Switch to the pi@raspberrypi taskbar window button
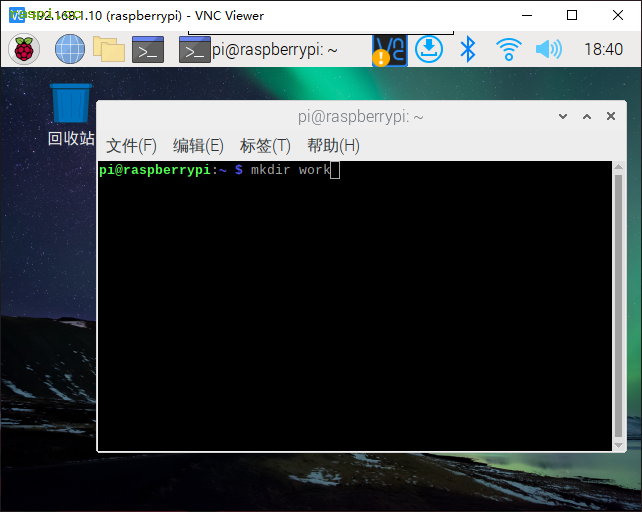Viewport: 642px width, 512px height. click(x=260, y=49)
